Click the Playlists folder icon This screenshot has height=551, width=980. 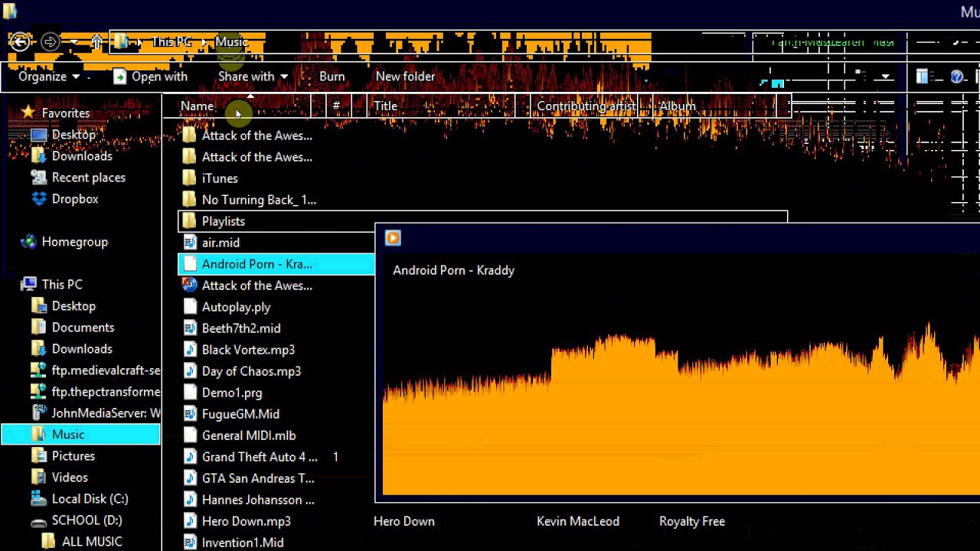point(190,221)
